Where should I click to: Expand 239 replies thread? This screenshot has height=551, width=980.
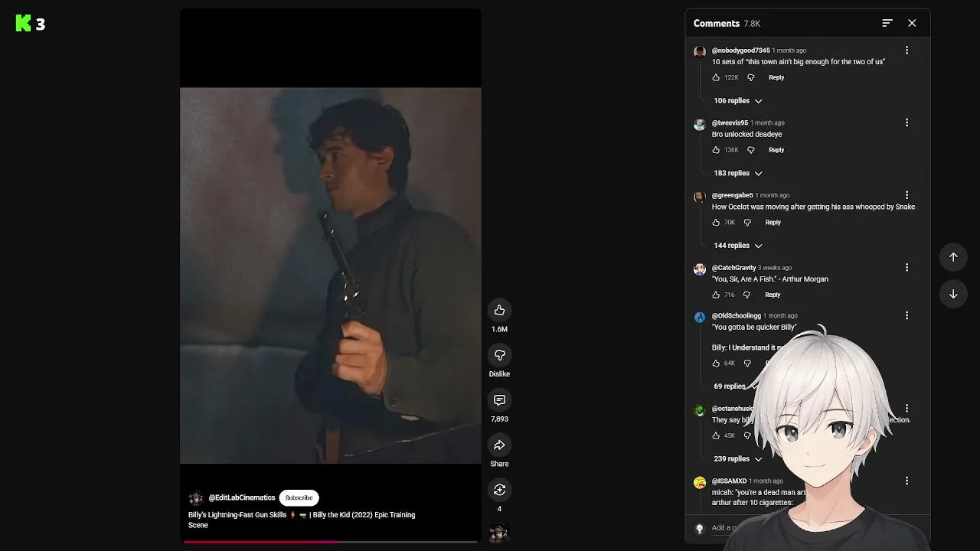(x=738, y=459)
